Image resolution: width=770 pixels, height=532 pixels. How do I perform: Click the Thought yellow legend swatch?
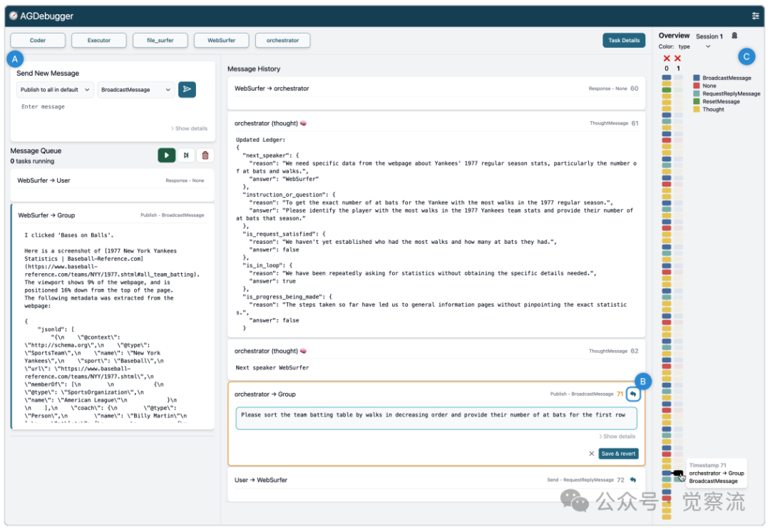(697, 110)
